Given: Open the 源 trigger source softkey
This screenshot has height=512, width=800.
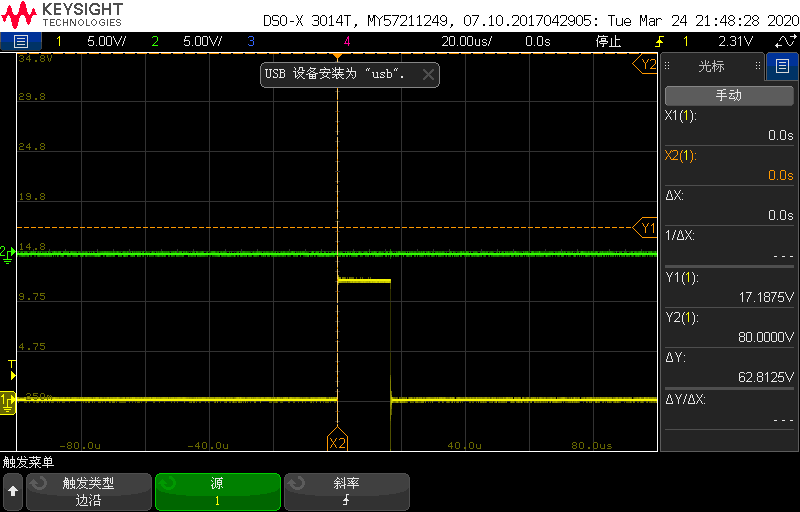Looking at the screenshot, I should 217,492.
